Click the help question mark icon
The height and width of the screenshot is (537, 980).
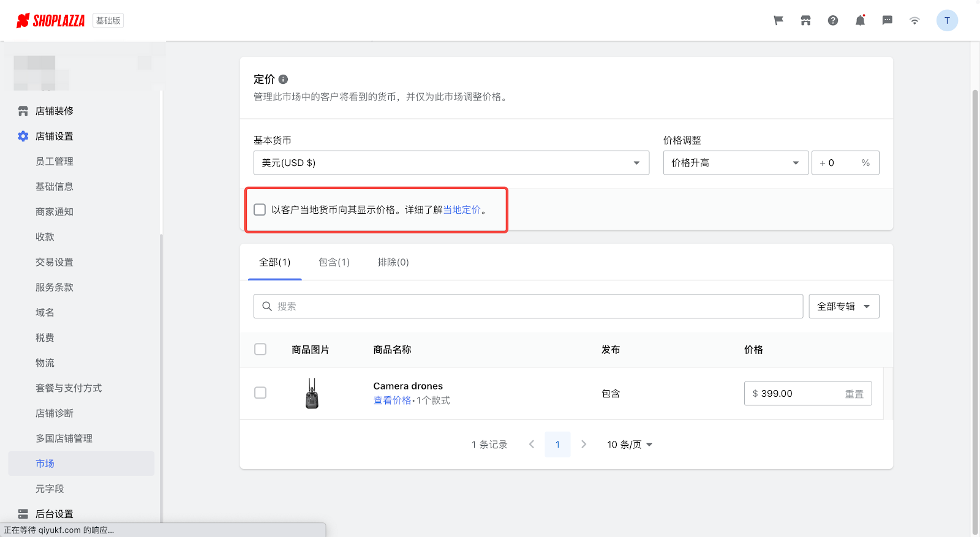[833, 21]
